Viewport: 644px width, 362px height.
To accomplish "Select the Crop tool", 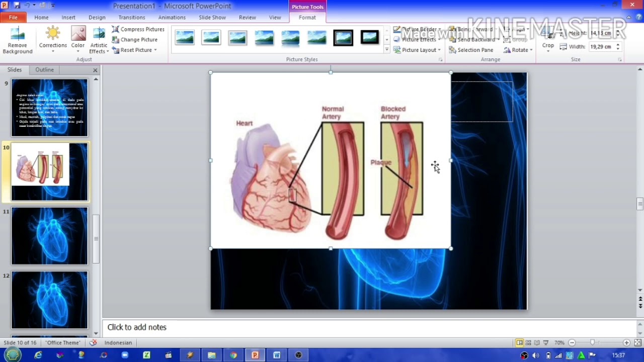I will tap(548, 39).
